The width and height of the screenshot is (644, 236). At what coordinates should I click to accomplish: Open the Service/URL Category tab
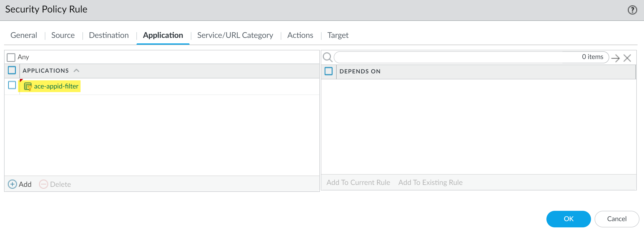235,35
